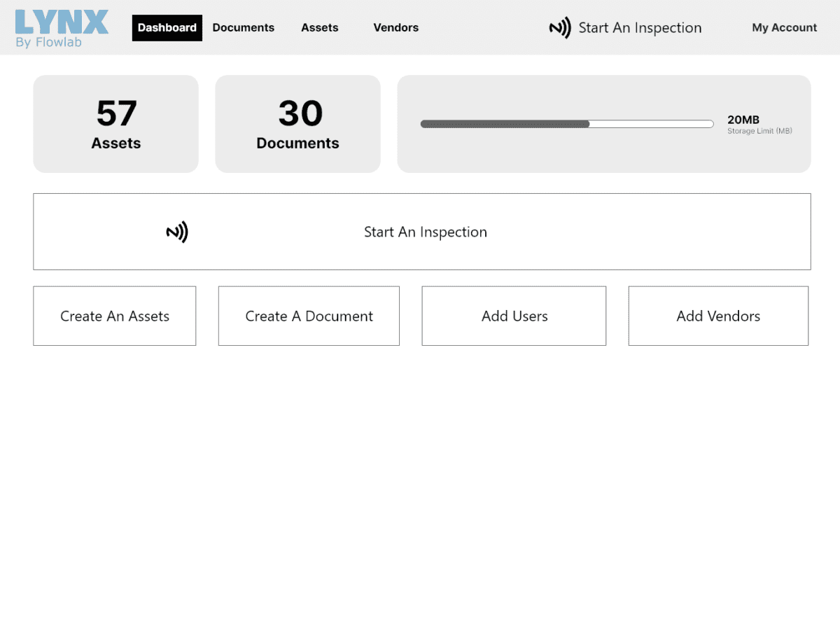Click the 'By Flowlab' tagline under the logo

click(x=49, y=43)
